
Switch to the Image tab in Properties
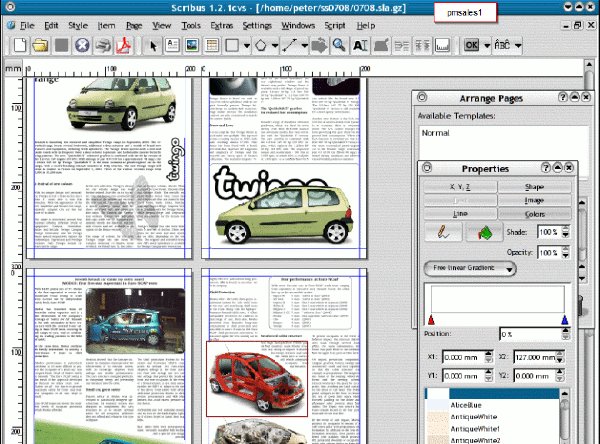(535, 200)
